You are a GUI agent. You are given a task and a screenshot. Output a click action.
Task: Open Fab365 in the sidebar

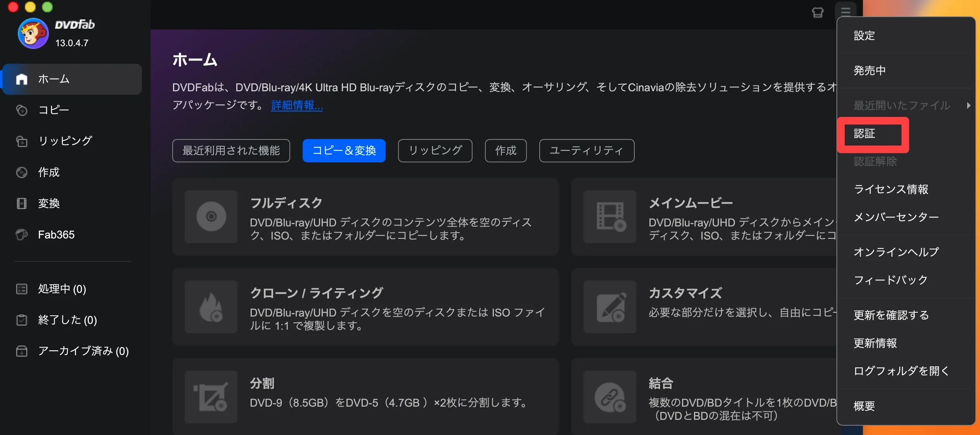tap(56, 235)
